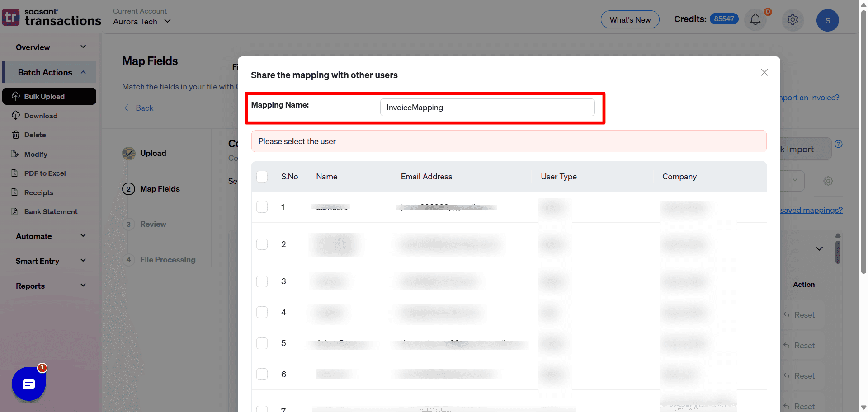Image resolution: width=868 pixels, height=412 pixels.
Task: Expand the Automate sidebar section
Action: 50,236
